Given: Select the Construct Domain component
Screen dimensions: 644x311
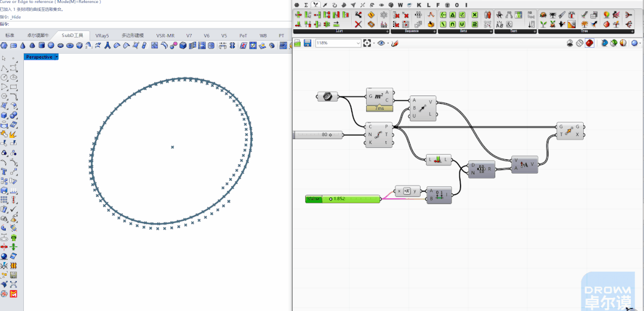Looking at the screenshot, I should (440, 195).
